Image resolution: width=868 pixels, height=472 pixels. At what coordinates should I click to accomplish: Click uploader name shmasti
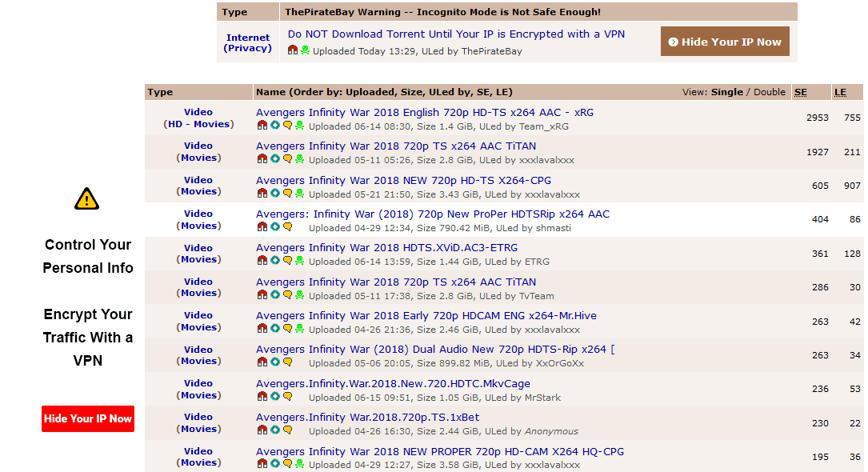pos(553,228)
